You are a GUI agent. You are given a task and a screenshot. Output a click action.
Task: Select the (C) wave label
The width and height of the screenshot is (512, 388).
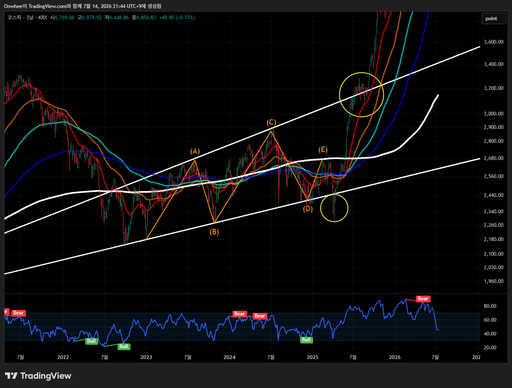tap(271, 122)
